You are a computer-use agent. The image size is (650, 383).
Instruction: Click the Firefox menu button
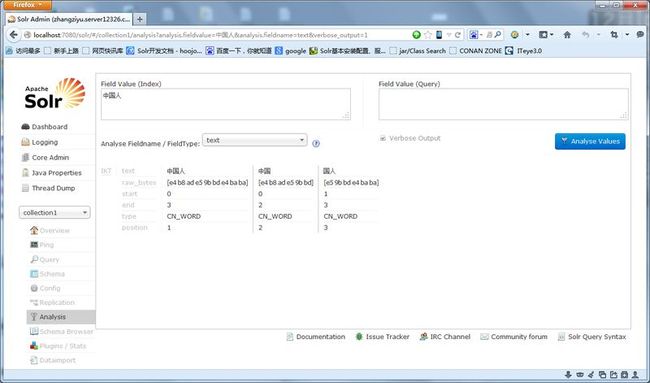(28, 5)
